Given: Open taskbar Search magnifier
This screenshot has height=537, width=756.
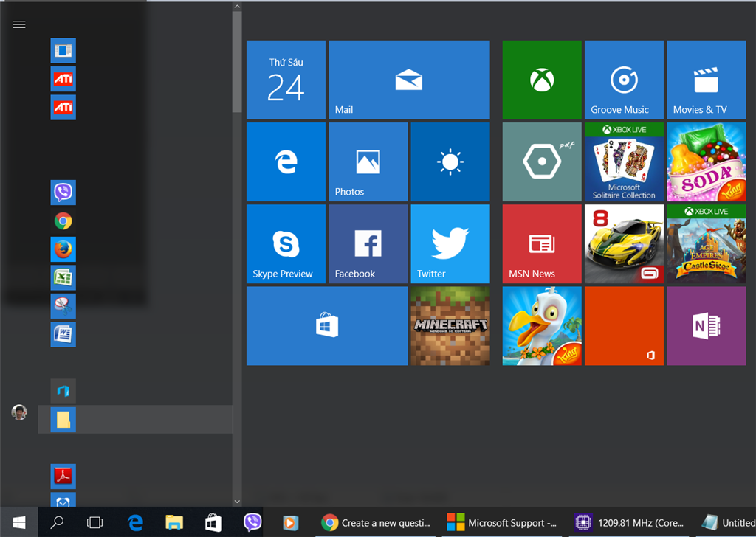Looking at the screenshot, I should click(57, 522).
